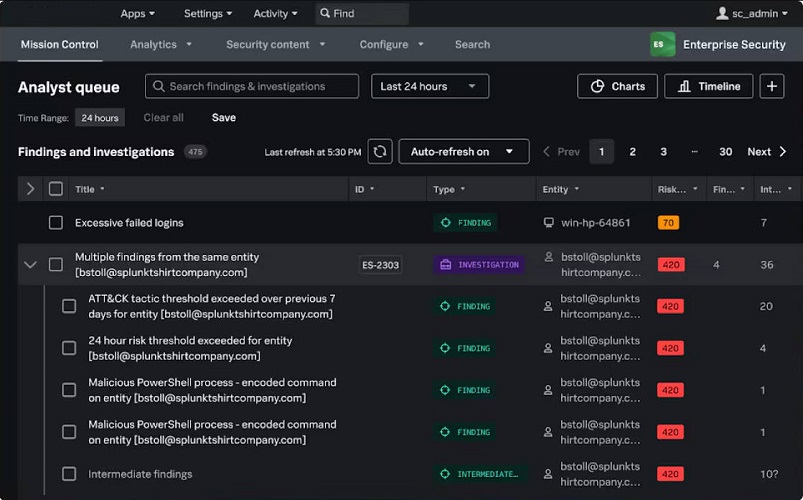Click the Charts button
This screenshot has height=500, width=803.
point(617,86)
